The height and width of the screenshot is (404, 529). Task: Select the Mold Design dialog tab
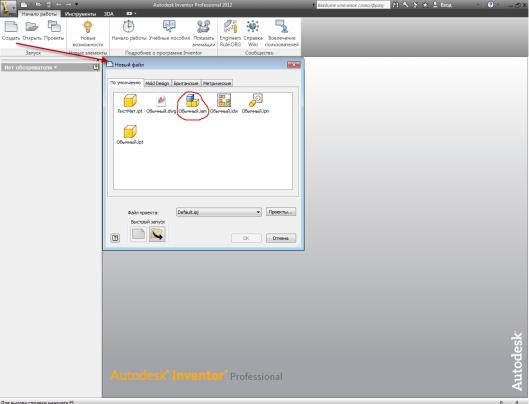click(x=158, y=83)
